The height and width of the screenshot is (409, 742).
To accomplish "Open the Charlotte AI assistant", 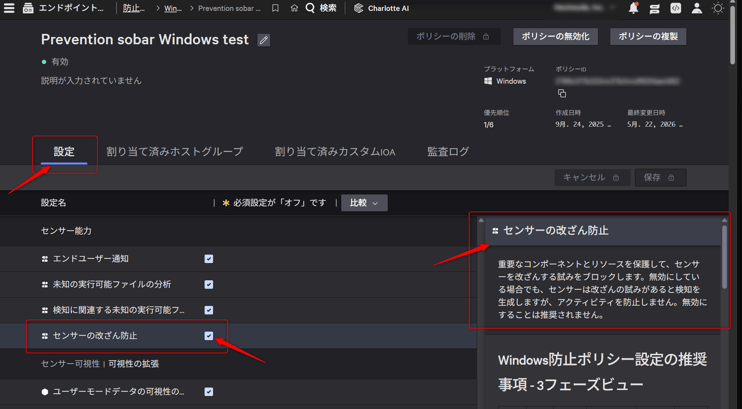I will (x=381, y=8).
